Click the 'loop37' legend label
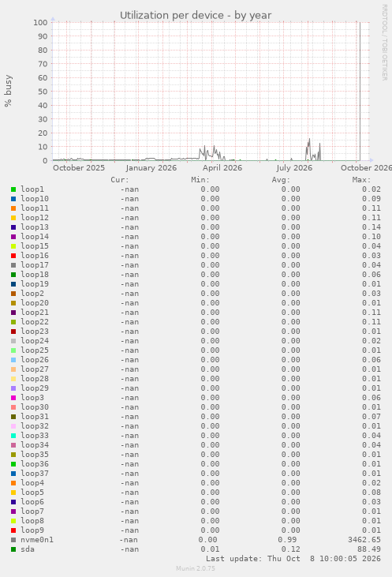Screen dimensions: 392x577 point(35,474)
